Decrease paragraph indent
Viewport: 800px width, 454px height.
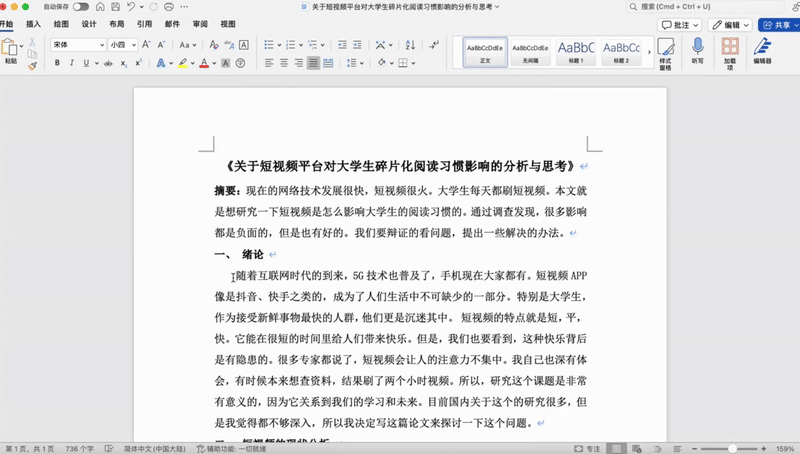pos(342,45)
